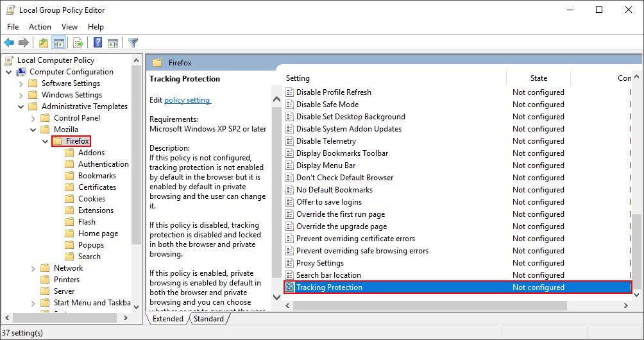Image resolution: width=644 pixels, height=340 pixels.
Task: Collapse the Mozilla node
Action: (33, 130)
